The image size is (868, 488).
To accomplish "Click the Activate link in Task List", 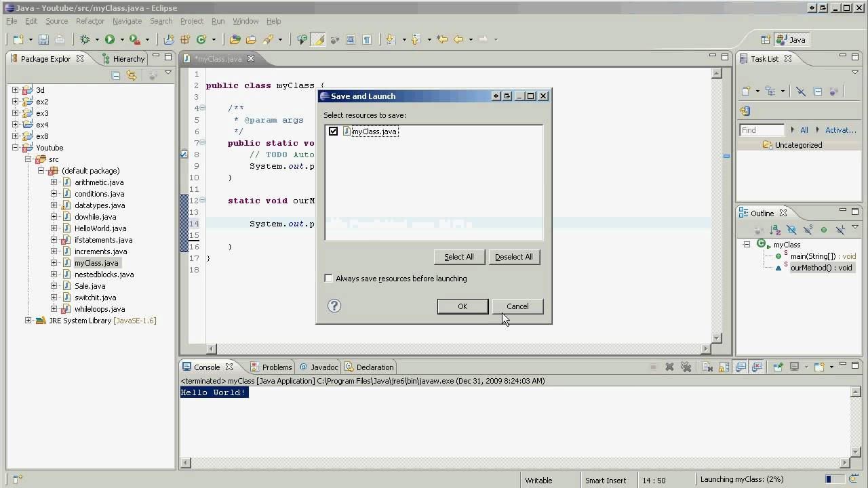I will click(841, 130).
